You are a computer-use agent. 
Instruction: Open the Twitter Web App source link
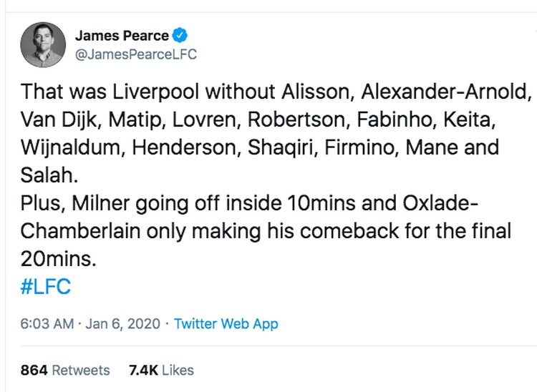click(226, 324)
